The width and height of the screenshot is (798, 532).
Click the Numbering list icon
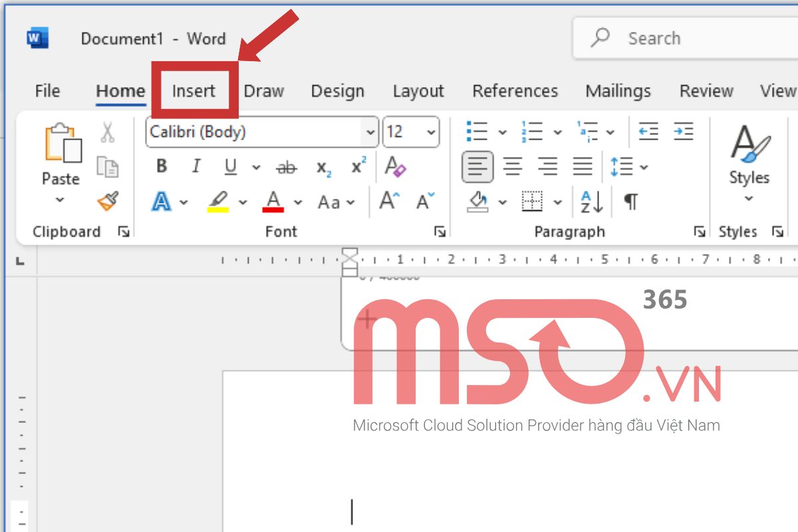coord(532,131)
